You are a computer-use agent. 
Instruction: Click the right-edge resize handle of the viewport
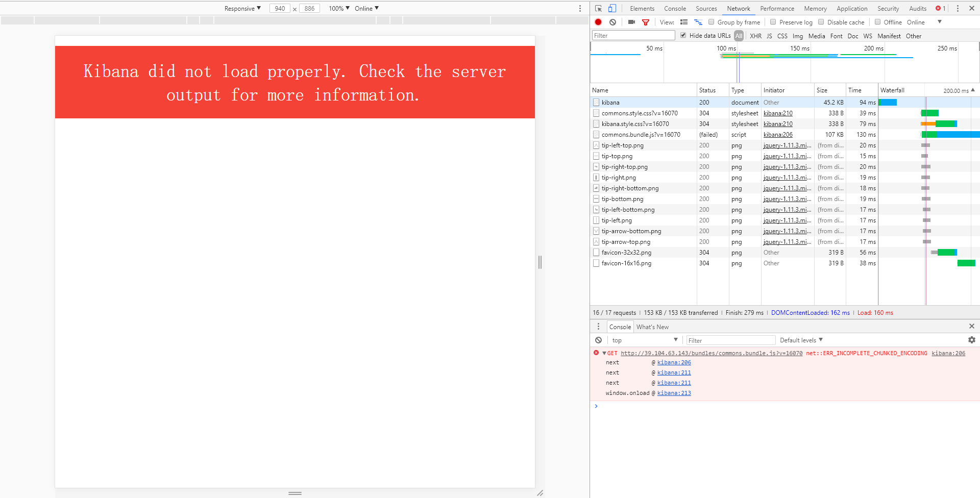(540, 262)
